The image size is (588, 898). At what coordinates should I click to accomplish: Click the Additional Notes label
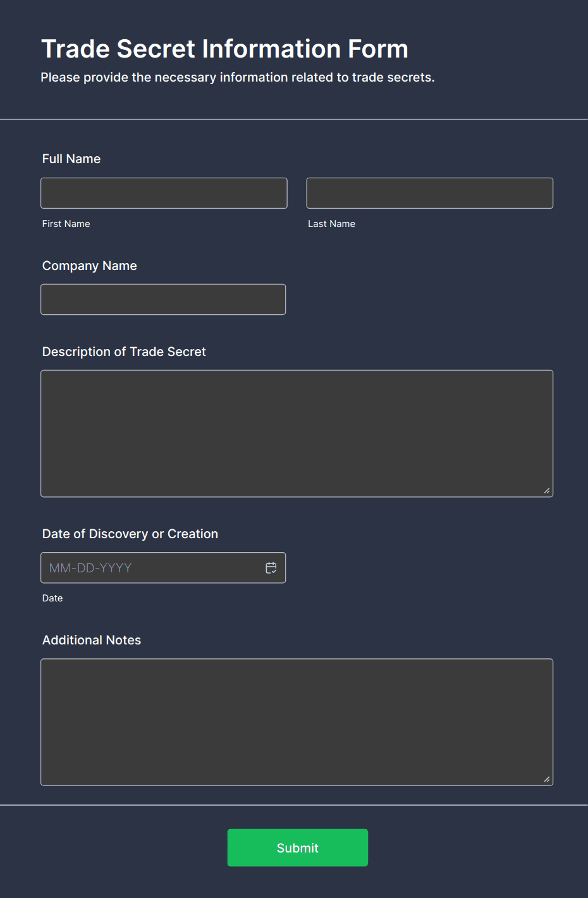92,640
